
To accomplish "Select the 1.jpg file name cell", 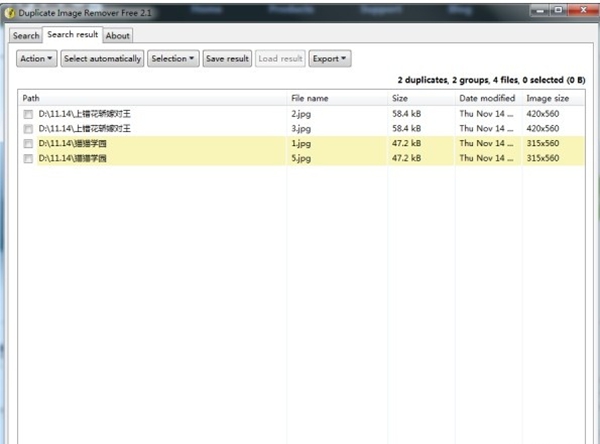I will (x=301, y=144).
